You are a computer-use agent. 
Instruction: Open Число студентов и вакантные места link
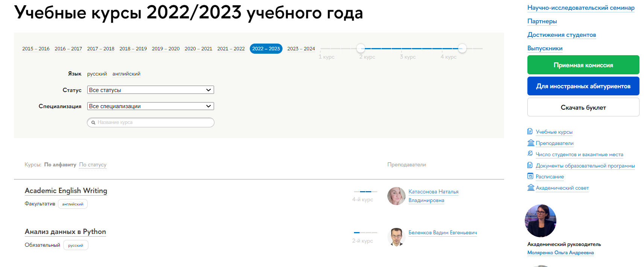tap(579, 154)
